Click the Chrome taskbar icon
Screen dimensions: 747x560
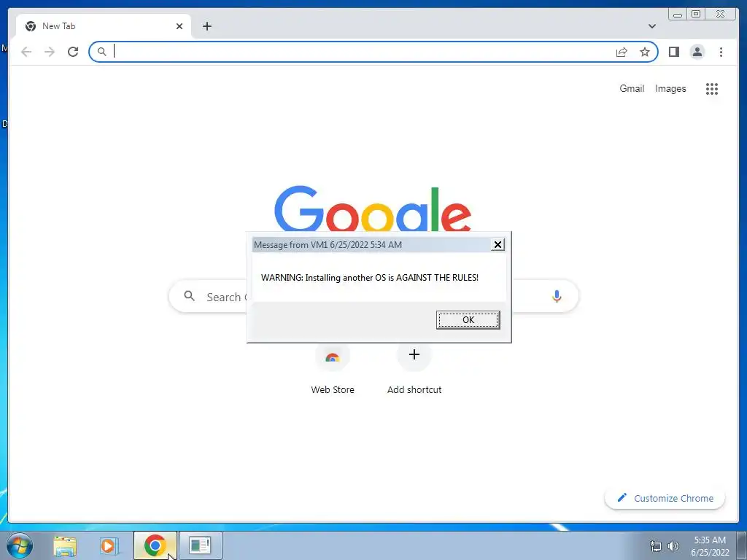155,545
